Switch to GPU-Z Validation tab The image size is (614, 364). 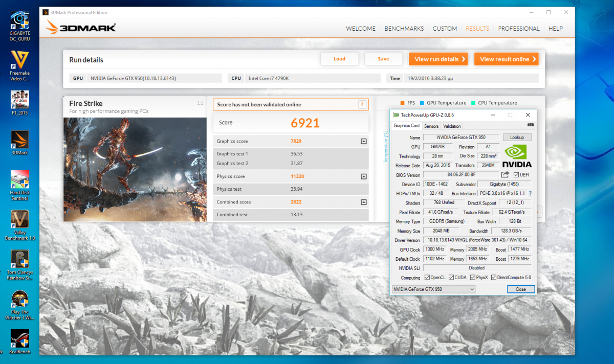tap(452, 126)
